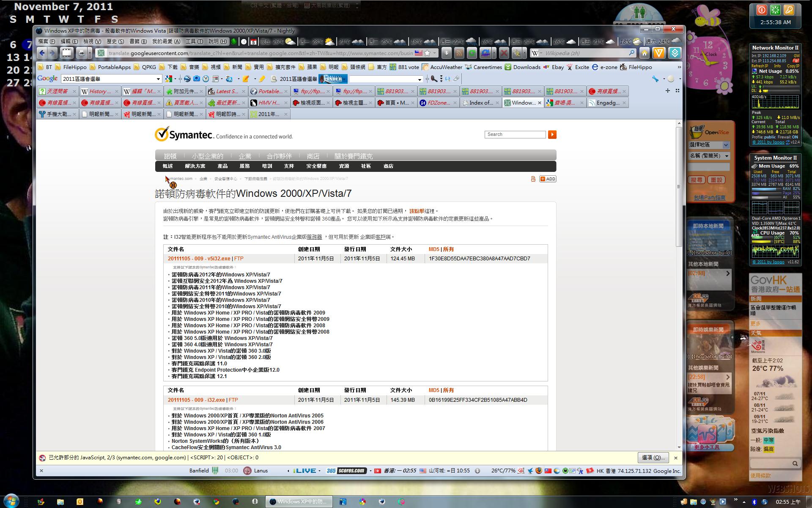The image size is (812, 508).
Task: Expand the [22:58] entertainment news arrow
Action: 728,377
